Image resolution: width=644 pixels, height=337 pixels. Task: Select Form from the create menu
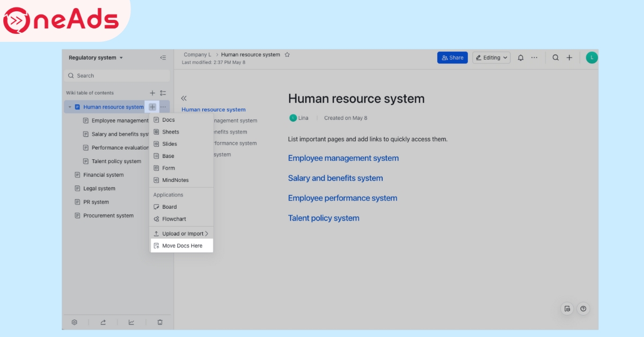181,168
